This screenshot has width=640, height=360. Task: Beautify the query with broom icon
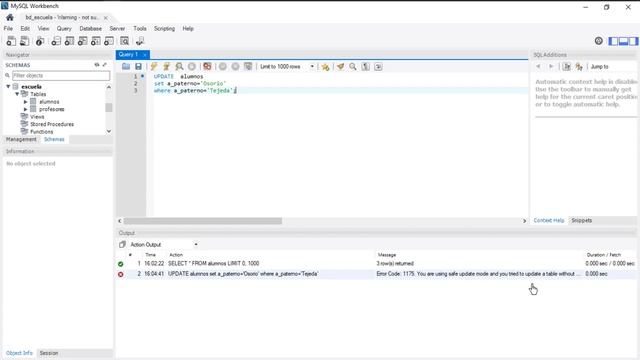(x=340, y=67)
